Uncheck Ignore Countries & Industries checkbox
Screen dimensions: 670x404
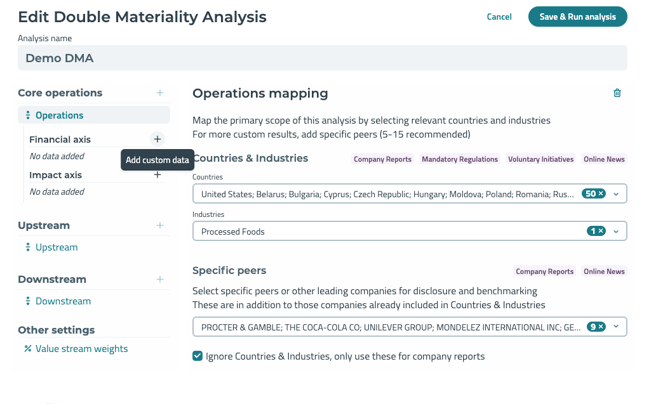198,356
